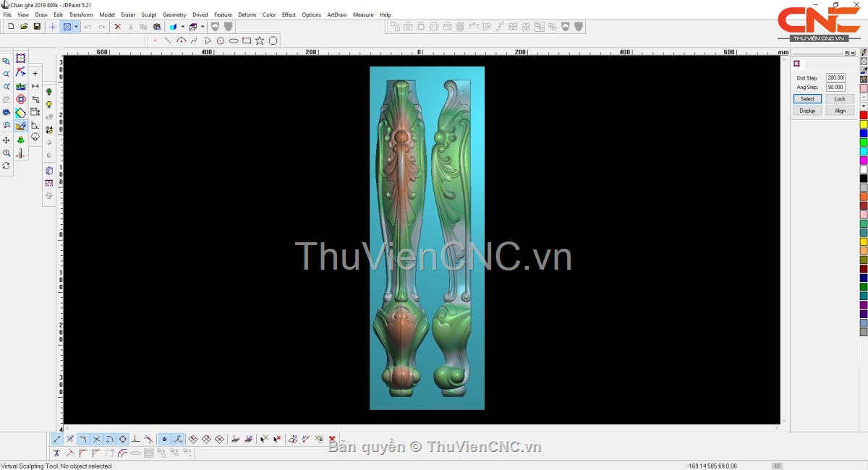The image size is (868, 470).
Task: Open the ArtDraw menu
Action: point(337,14)
